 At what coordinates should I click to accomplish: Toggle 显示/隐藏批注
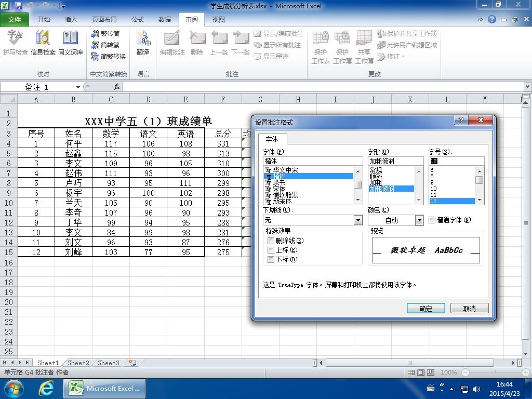pyautogui.click(x=278, y=34)
